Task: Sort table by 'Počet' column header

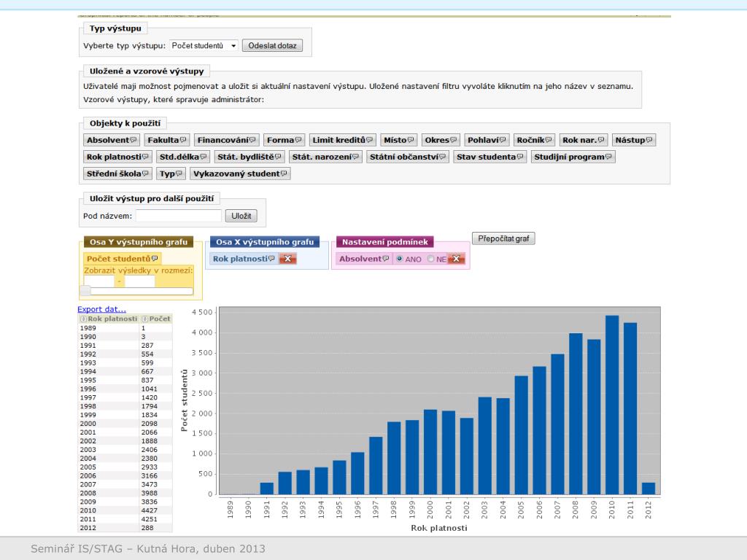Action: (156, 319)
